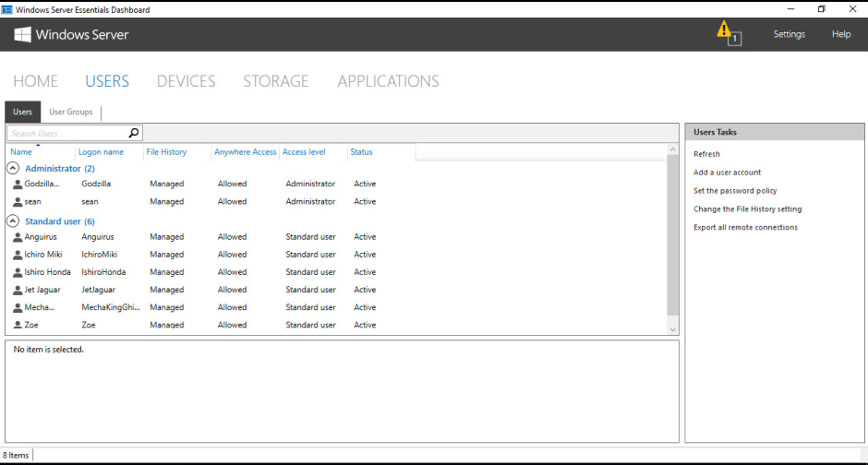The image size is (868, 465).
Task: Open Settings in the header
Action: point(789,34)
